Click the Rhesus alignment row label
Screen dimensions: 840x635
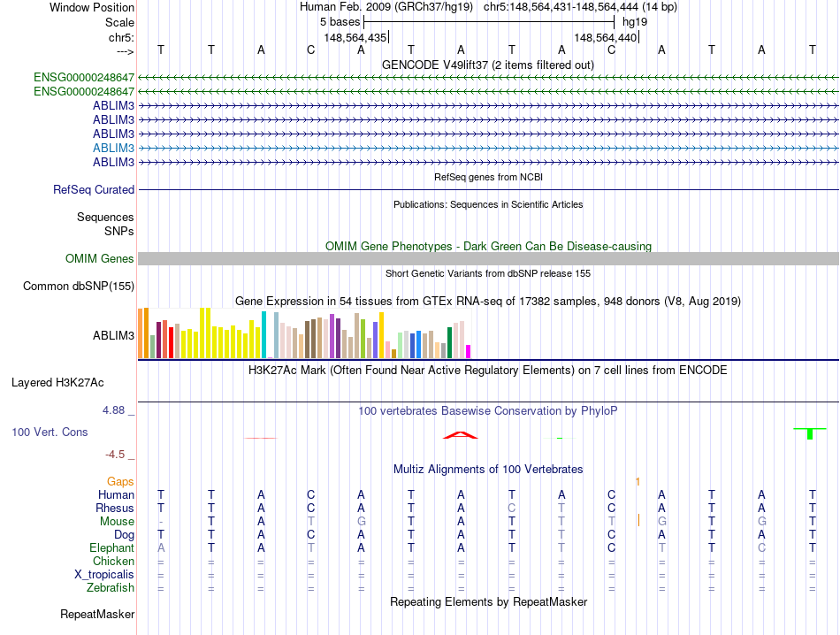tap(115, 508)
